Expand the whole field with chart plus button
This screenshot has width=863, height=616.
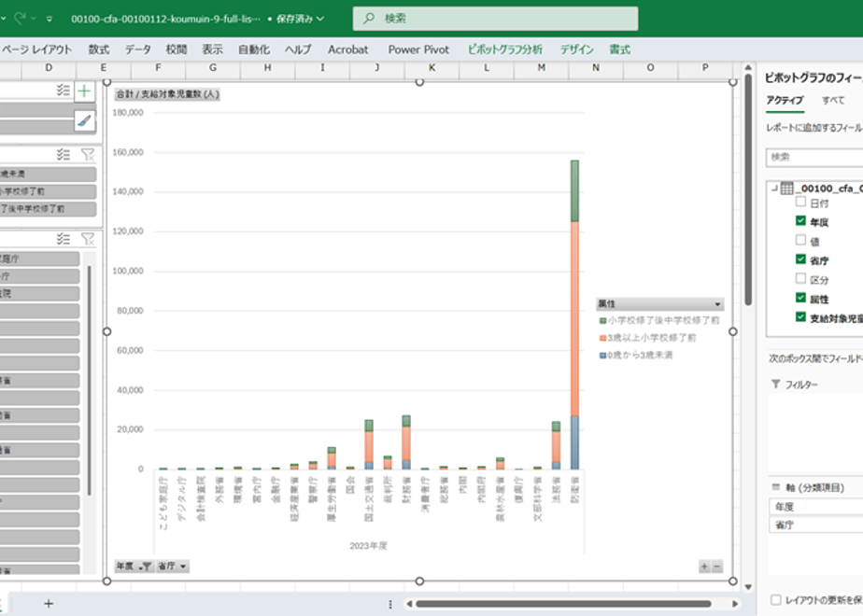click(x=704, y=566)
